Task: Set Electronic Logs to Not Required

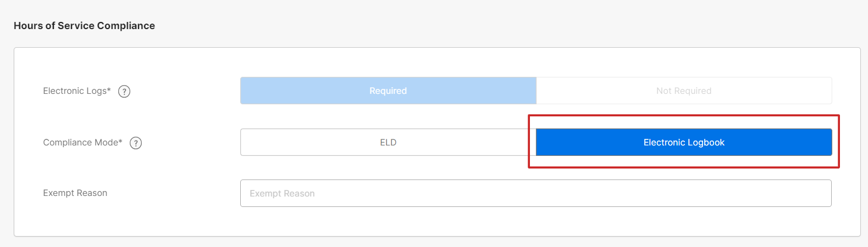Action: pos(684,91)
